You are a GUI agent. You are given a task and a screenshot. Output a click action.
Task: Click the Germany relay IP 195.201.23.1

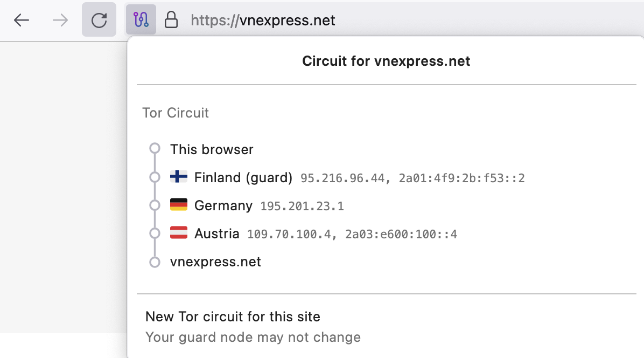pos(302,206)
